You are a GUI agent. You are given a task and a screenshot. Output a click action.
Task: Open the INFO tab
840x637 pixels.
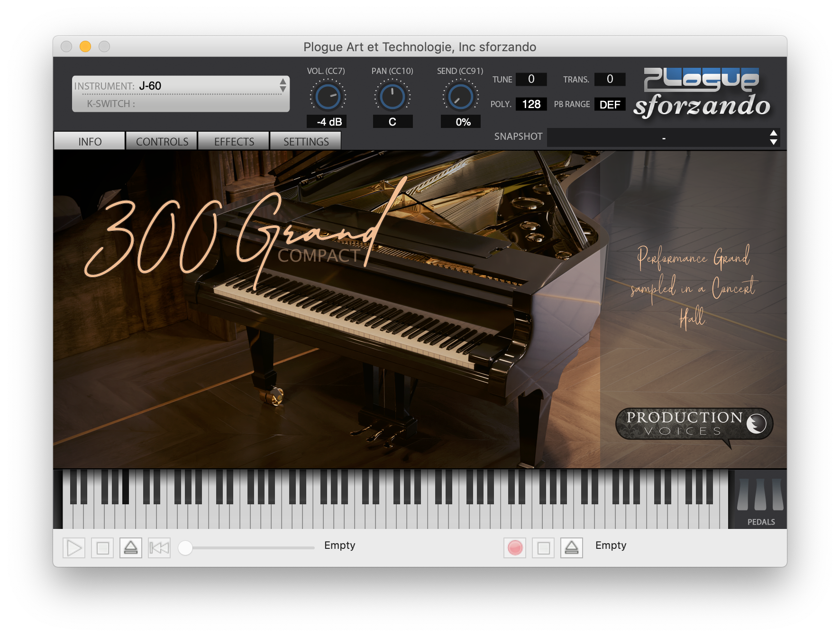(90, 141)
